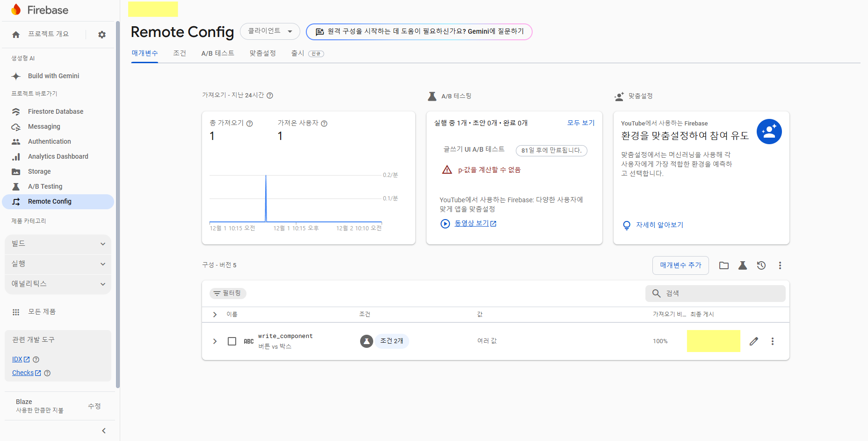Edit write_component with pencil icon
This screenshot has width=868, height=441.
[x=754, y=341]
